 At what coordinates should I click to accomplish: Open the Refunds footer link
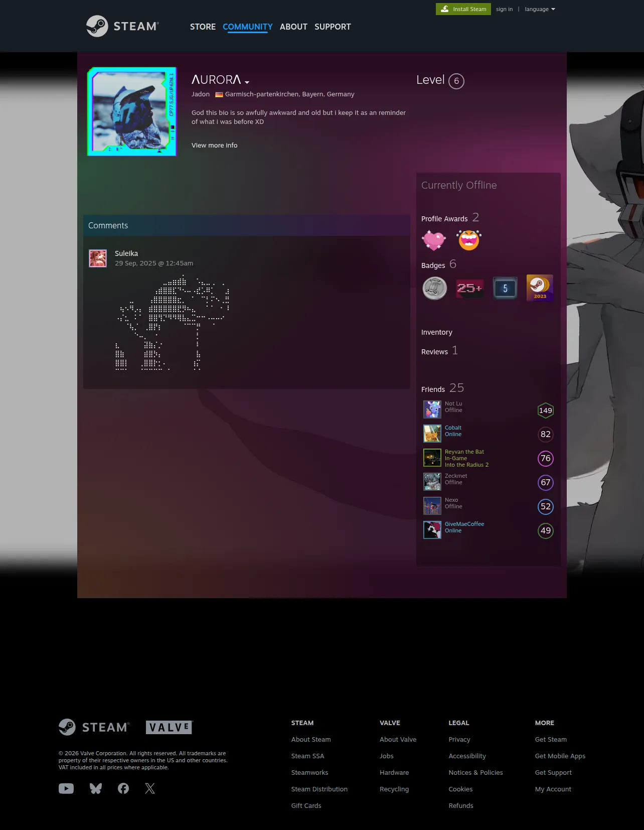tap(461, 805)
